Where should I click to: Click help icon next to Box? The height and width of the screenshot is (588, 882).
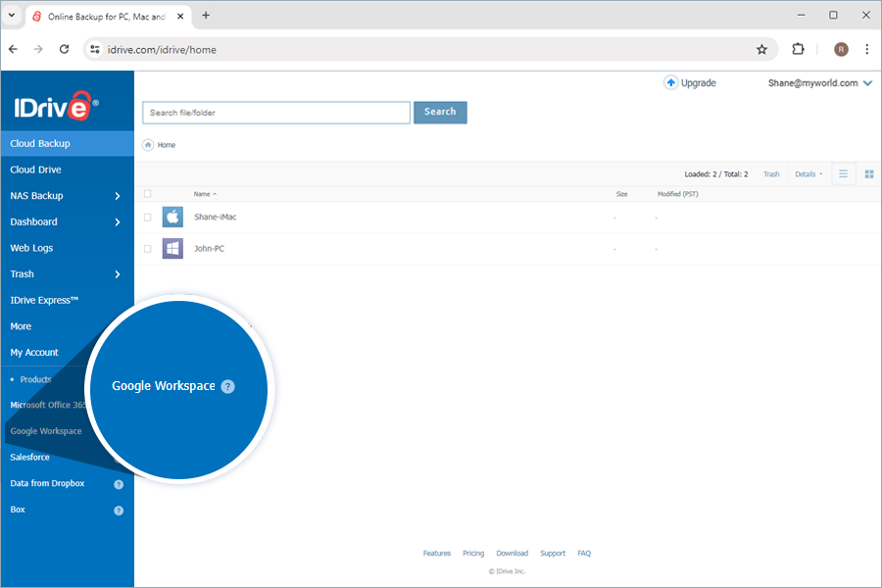coord(119,511)
